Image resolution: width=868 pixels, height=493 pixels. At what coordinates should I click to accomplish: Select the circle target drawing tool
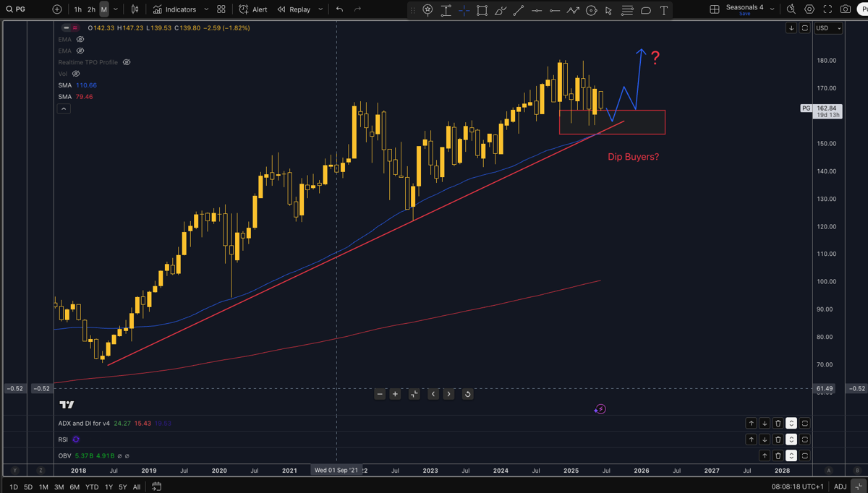(591, 10)
